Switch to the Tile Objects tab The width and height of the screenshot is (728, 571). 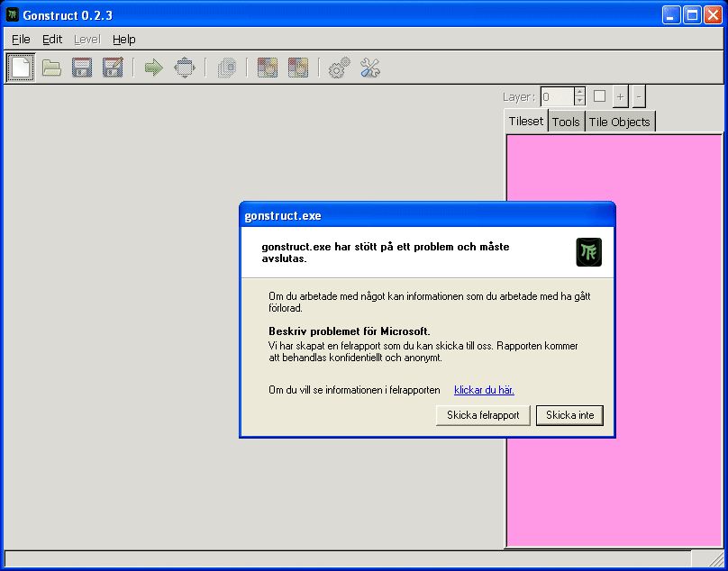click(x=619, y=122)
